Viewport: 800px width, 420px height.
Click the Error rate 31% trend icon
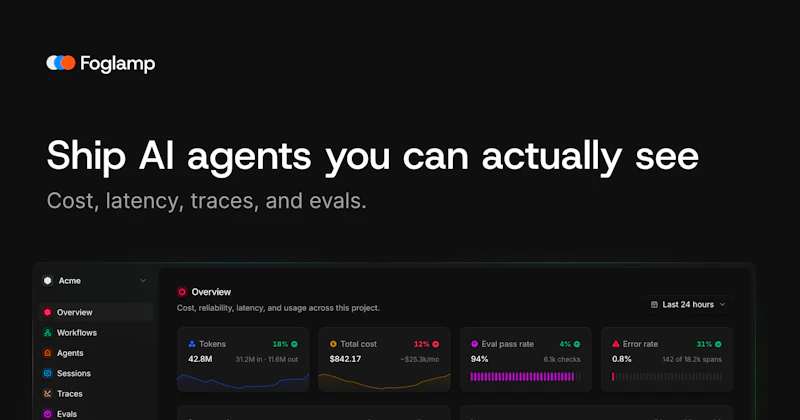[718, 344]
